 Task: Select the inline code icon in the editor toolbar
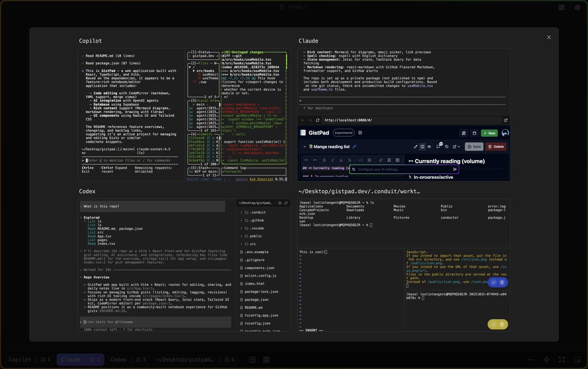point(361,160)
